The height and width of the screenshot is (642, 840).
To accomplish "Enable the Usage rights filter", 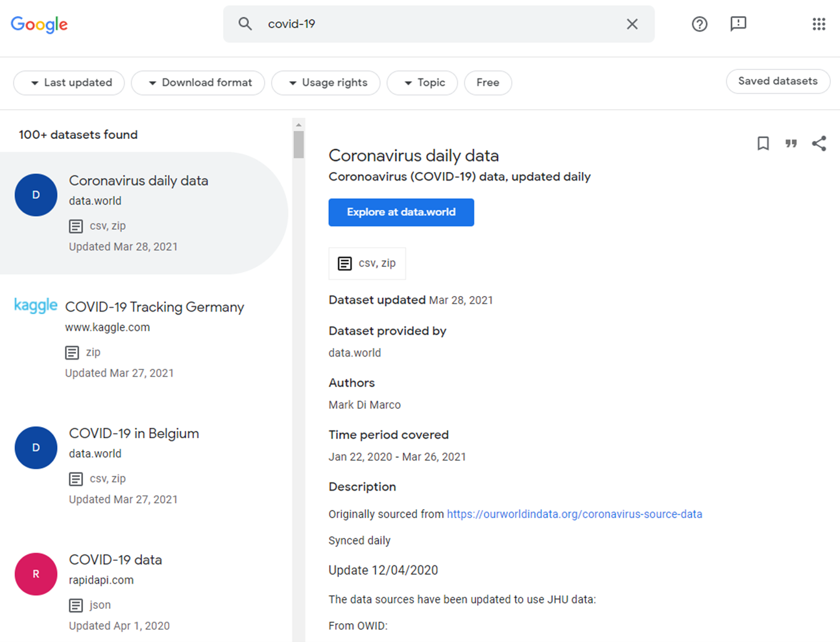I will pyautogui.click(x=326, y=82).
